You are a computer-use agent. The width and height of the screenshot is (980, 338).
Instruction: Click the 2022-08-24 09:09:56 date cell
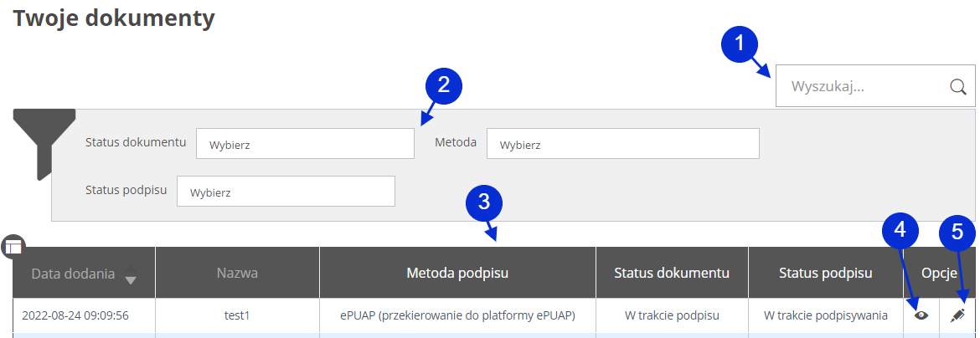point(75,316)
